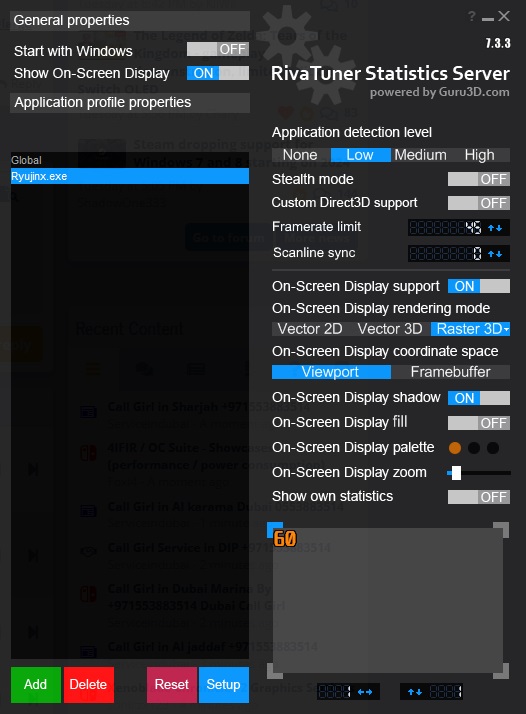Click the On-Screen Display zoom slider handle

tap(456, 473)
